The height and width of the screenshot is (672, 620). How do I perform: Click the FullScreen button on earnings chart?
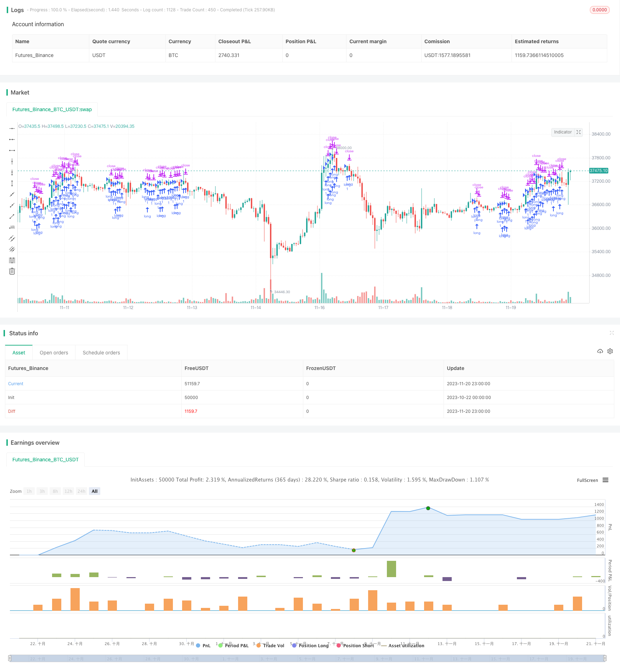(587, 480)
